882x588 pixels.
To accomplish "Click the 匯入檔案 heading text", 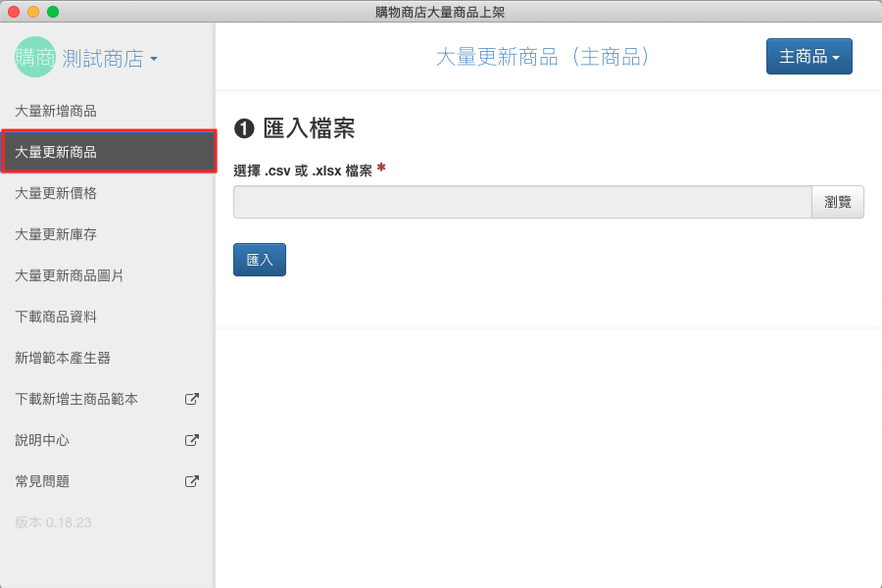I will click(309, 128).
